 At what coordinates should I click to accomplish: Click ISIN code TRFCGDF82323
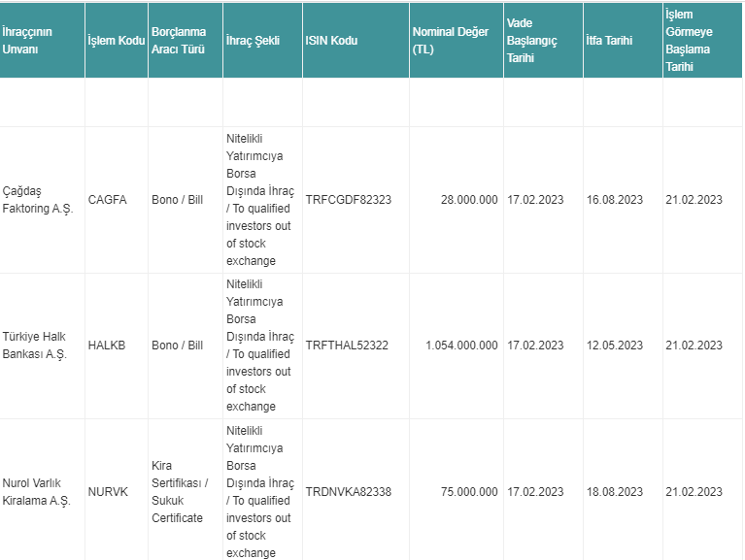349,200
